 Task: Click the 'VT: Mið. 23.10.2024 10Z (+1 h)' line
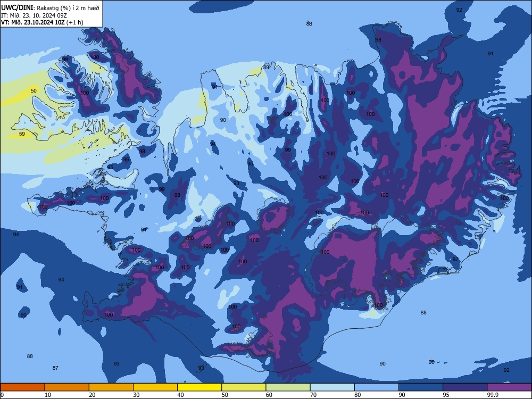(x=42, y=22)
